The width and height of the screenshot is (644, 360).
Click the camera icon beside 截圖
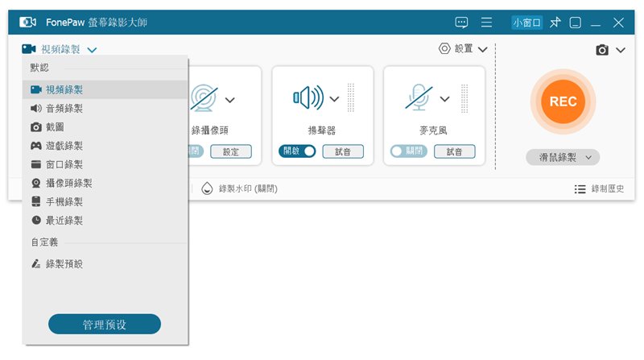tap(36, 127)
